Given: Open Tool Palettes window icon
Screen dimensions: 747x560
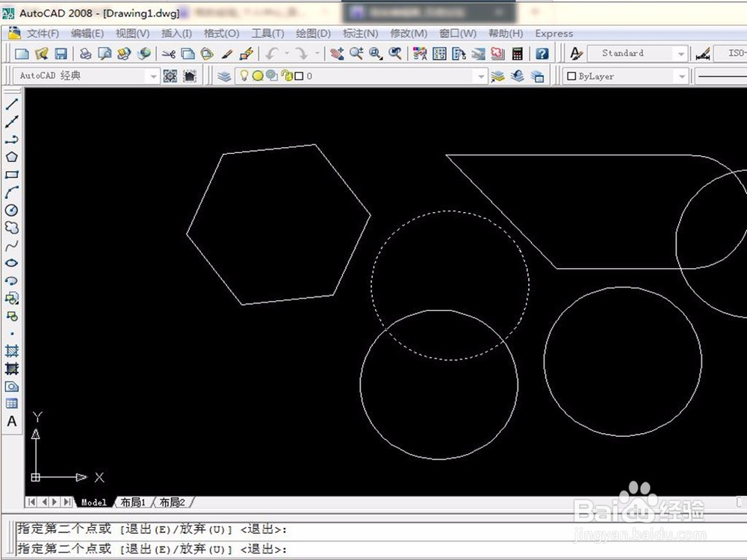Looking at the screenshot, I should pos(459,53).
